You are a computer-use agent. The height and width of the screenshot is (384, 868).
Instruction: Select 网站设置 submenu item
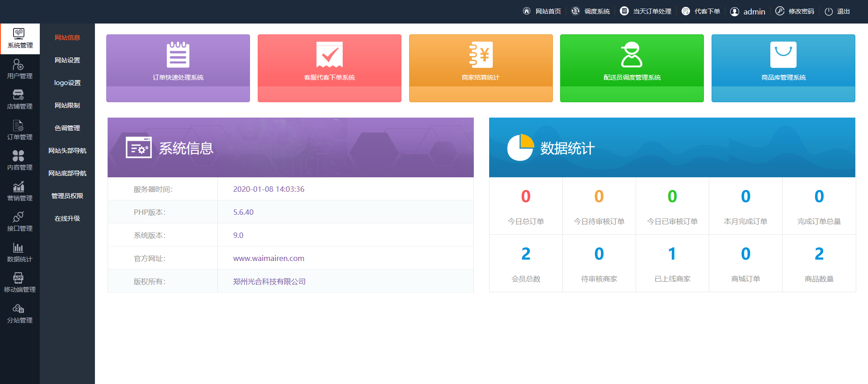click(x=67, y=60)
